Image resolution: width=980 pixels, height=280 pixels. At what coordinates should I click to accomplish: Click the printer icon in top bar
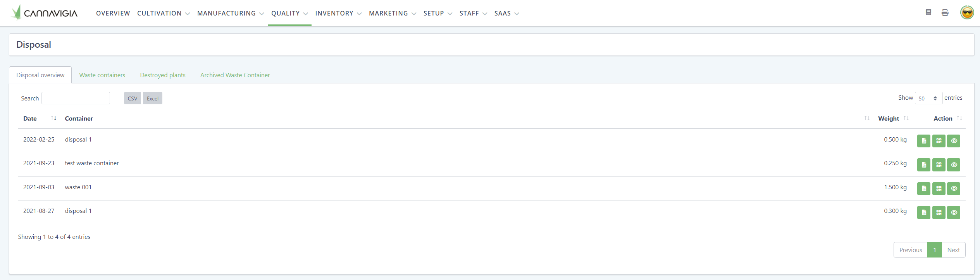(x=945, y=13)
